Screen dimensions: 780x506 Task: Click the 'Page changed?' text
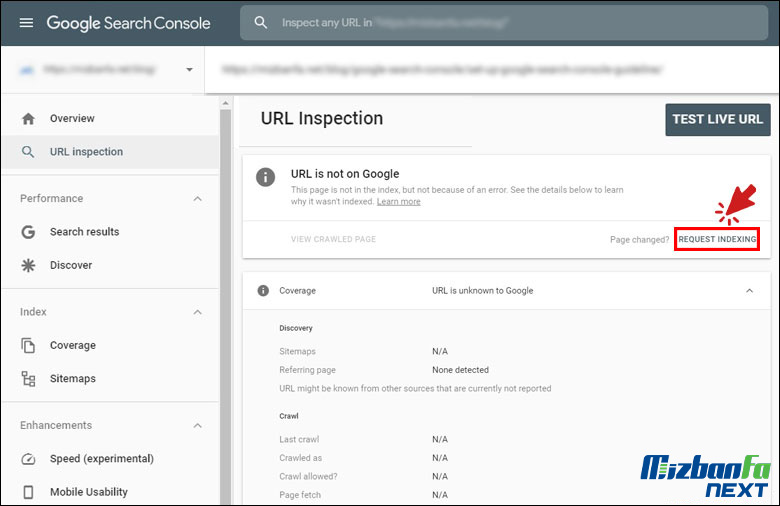(640, 240)
